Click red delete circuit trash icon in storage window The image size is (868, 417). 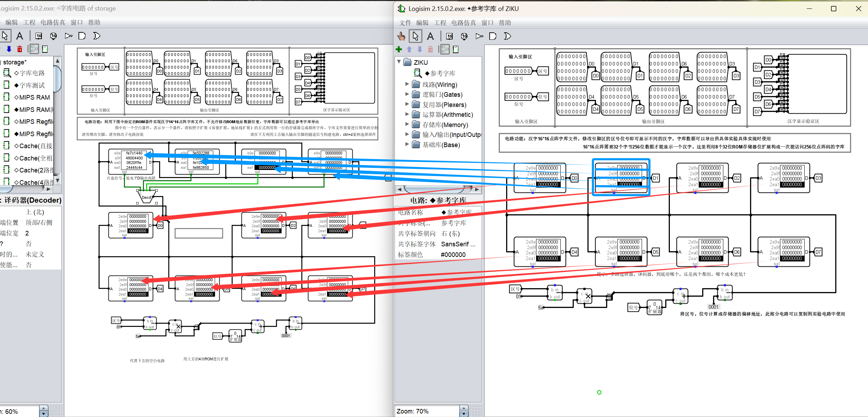click(20, 49)
